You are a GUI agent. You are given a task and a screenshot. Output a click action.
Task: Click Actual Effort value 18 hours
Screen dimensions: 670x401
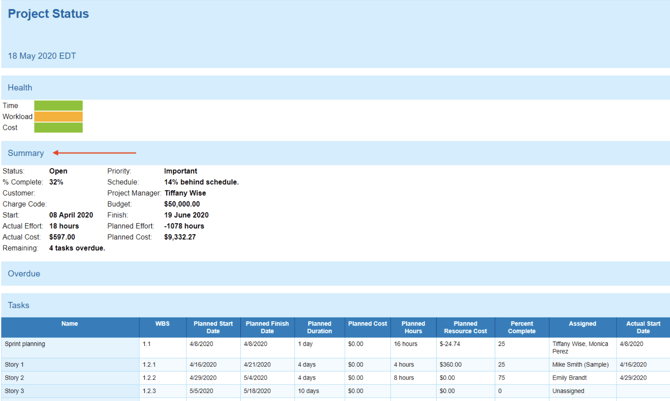(x=64, y=226)
